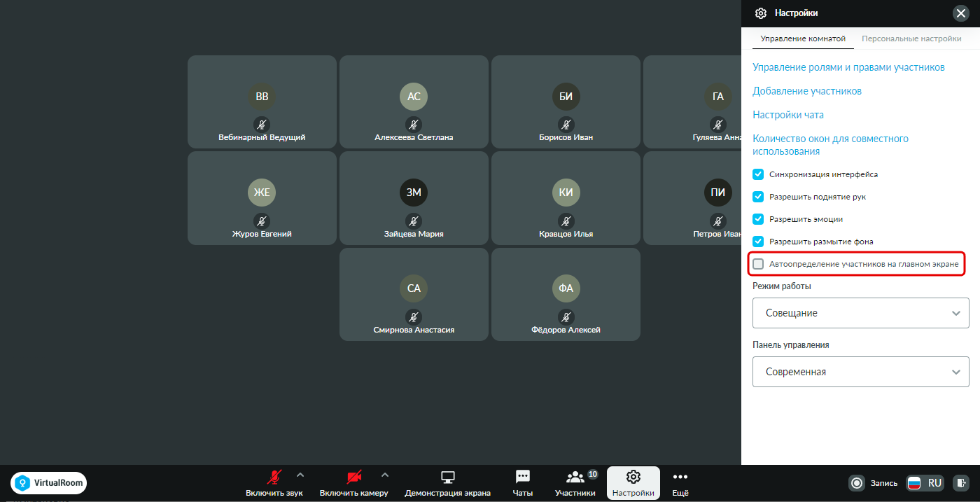Viewport: 980px width, 502px height.
Task: Enable Автоопределение участников на главном экране
Action: (x=758, y=264)
